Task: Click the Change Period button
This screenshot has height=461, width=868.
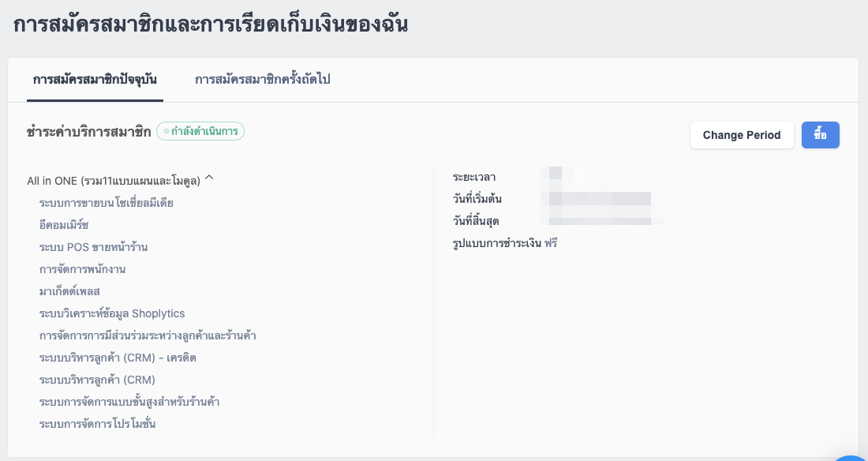Action: [742, 135]
